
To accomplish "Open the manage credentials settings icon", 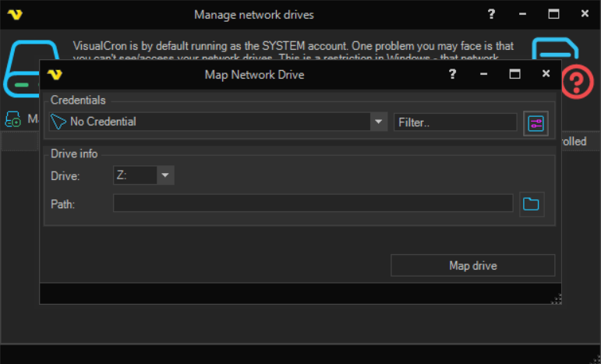I will pos(536,122).
